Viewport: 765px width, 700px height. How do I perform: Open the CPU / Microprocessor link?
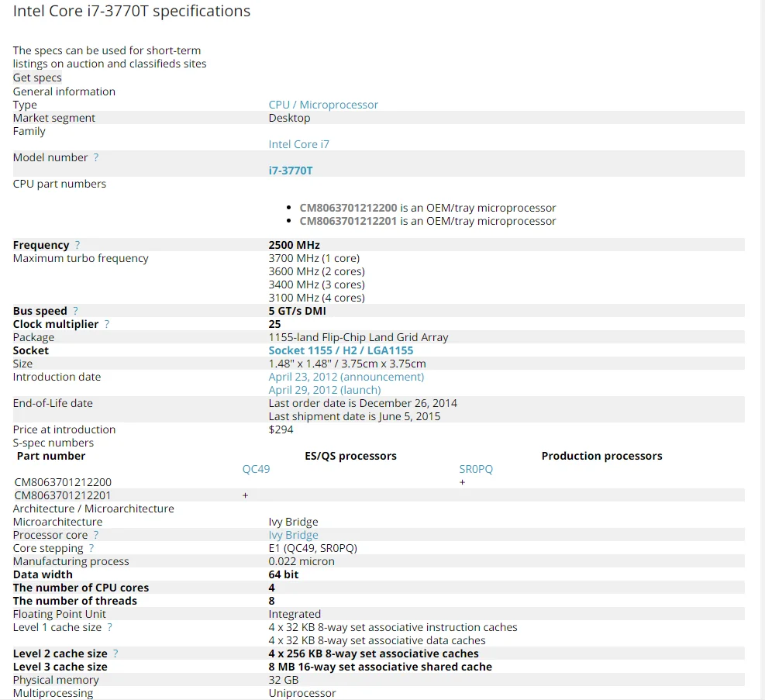pos(323,105)
